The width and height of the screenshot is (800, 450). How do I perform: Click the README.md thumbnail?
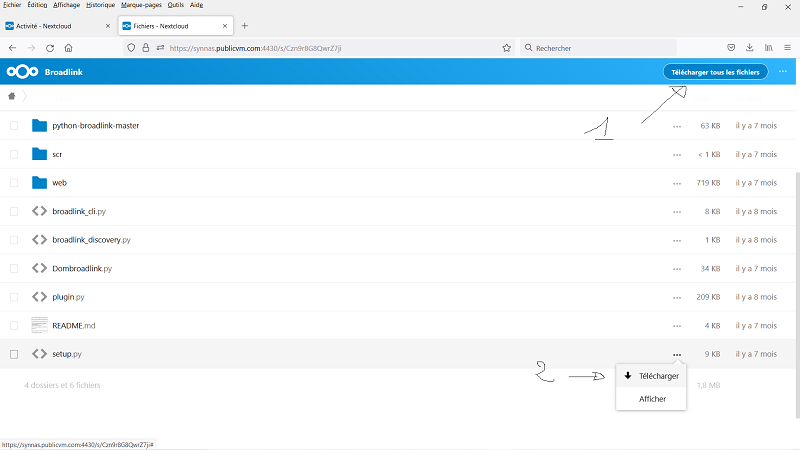pos(39,325)
